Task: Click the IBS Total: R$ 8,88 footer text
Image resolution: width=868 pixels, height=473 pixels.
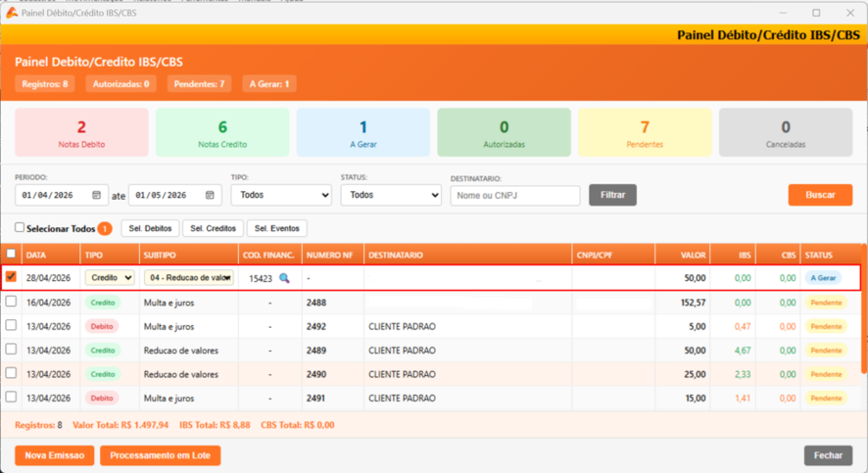Action: pyautogui.click(x=215, y=425)
